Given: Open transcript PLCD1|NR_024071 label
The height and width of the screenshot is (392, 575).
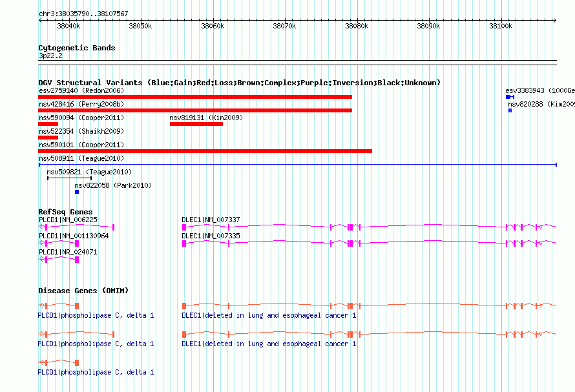Looking at the screenshot, I should 68,252.
